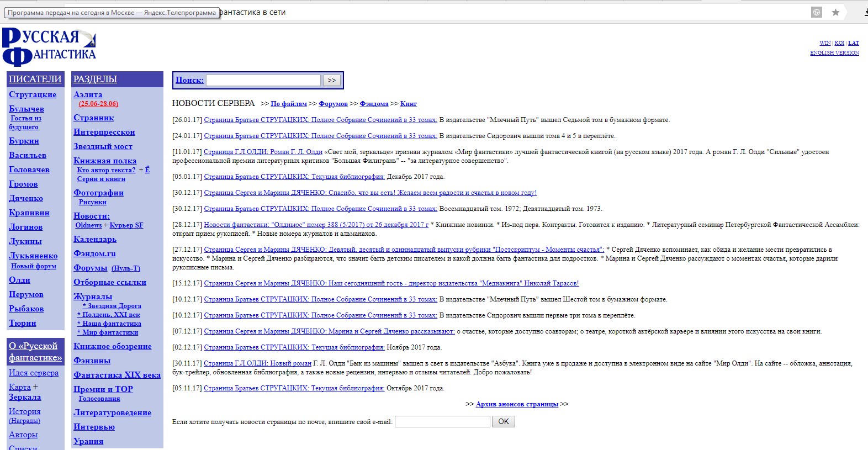
Task: Open the Литературоведение section
Action: point(112,412)
